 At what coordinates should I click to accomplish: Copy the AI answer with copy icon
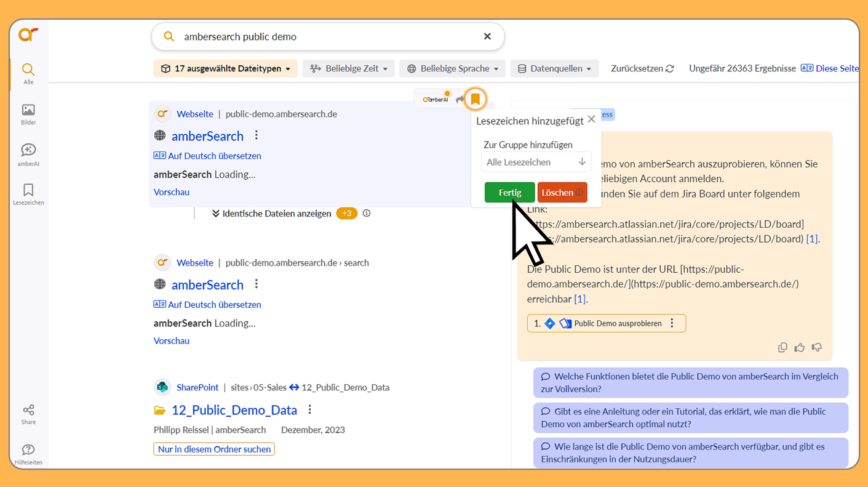(x=782, y=348)
